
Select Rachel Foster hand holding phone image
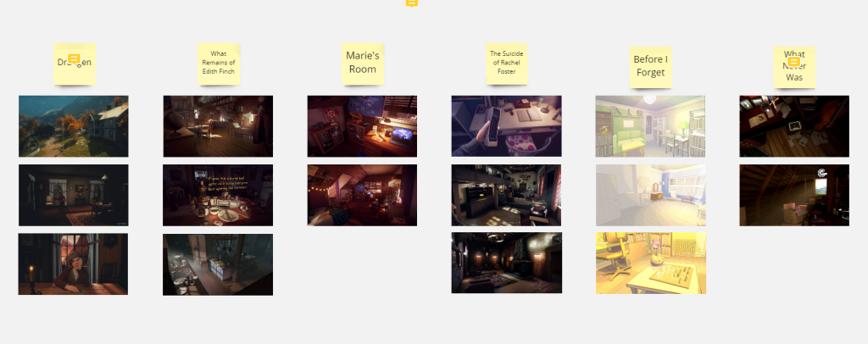point(507,126)
